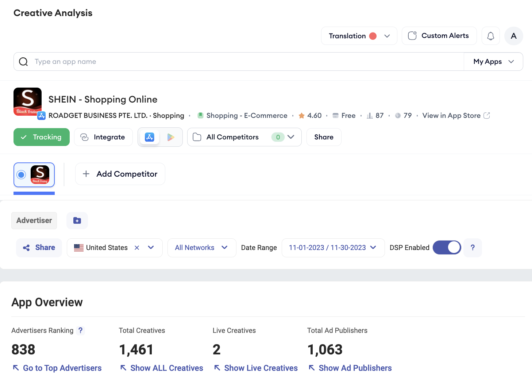Viewport: 532px width, 392px height.
Task: Click the green Tracking button
Action: tap(42, 137)
